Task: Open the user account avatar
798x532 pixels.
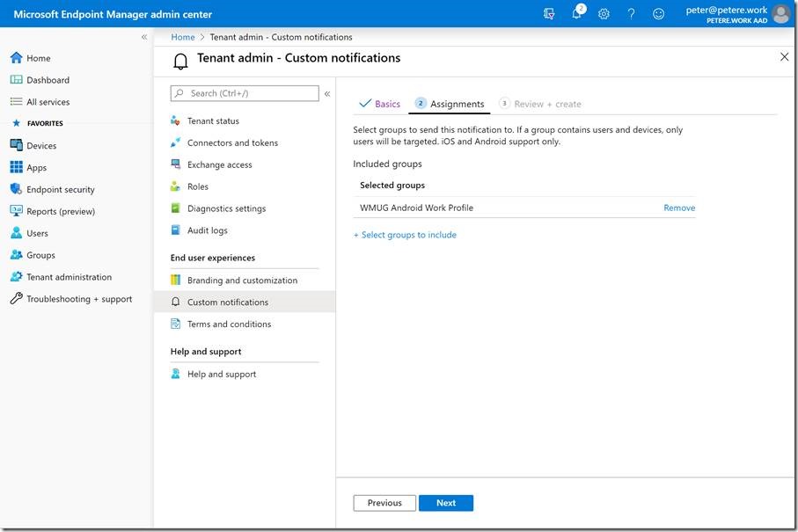Action: pos(780,14)
